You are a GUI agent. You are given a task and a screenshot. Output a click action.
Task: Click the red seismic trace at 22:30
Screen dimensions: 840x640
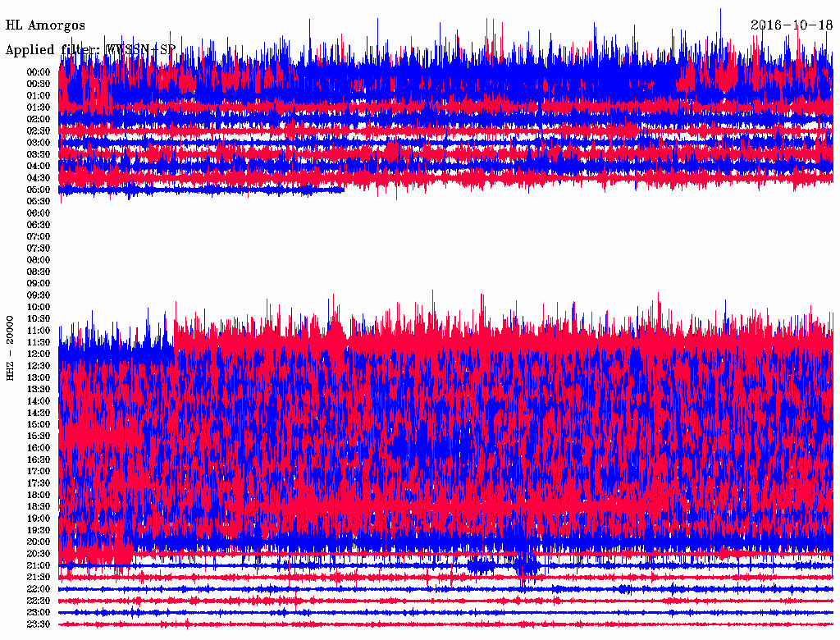[445, 601]
